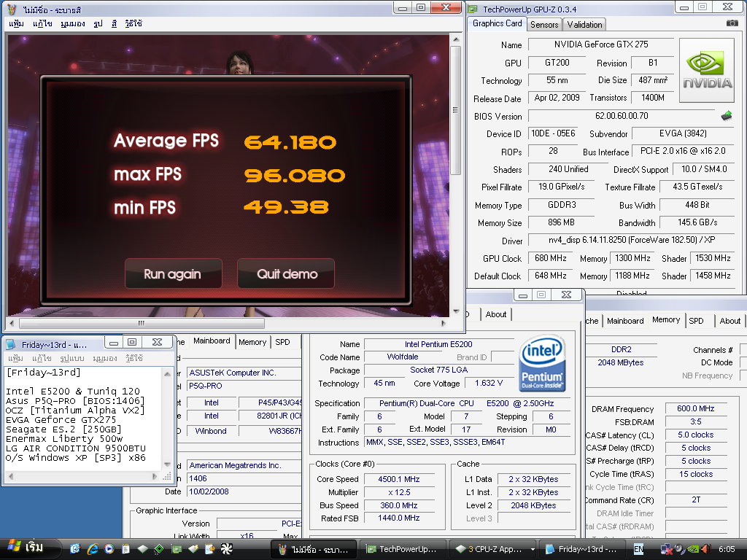Viewport: 747px width, 560px height.
Task: Click Notepad vertical scrollbar down arrow
Action: click(167, 464)
